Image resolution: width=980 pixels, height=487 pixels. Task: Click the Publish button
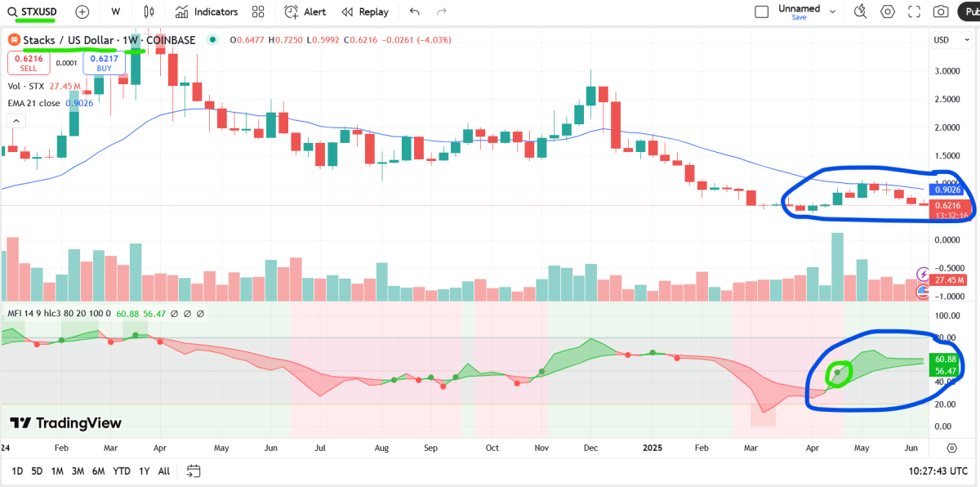969,11
